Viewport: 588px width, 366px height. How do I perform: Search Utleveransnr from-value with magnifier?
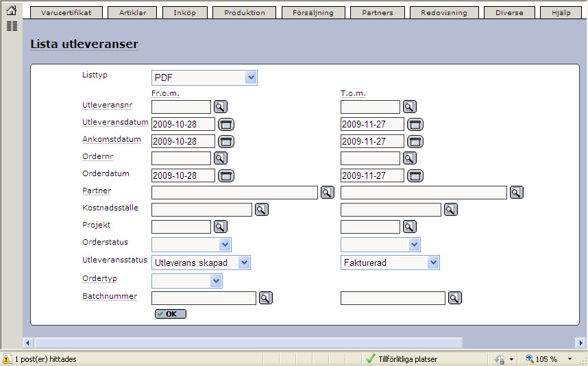[x=221, y=107]
